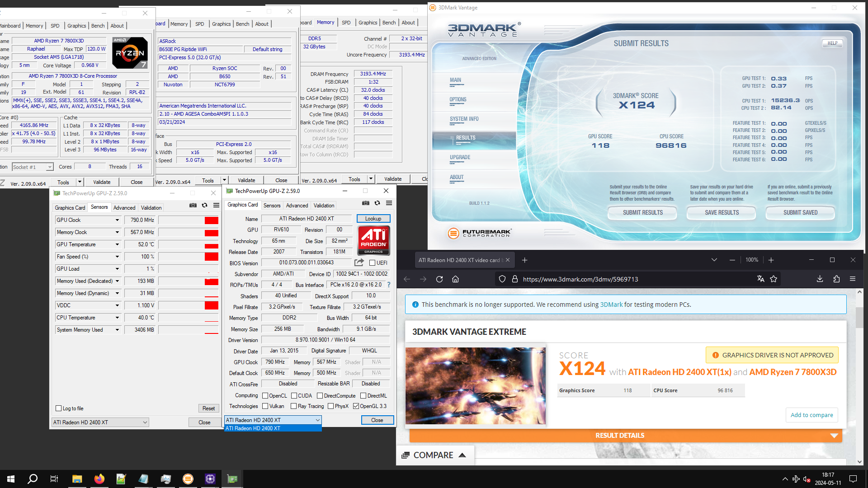
Task: Open File Explorer from taskbar
Action: (x=77, y=479)
